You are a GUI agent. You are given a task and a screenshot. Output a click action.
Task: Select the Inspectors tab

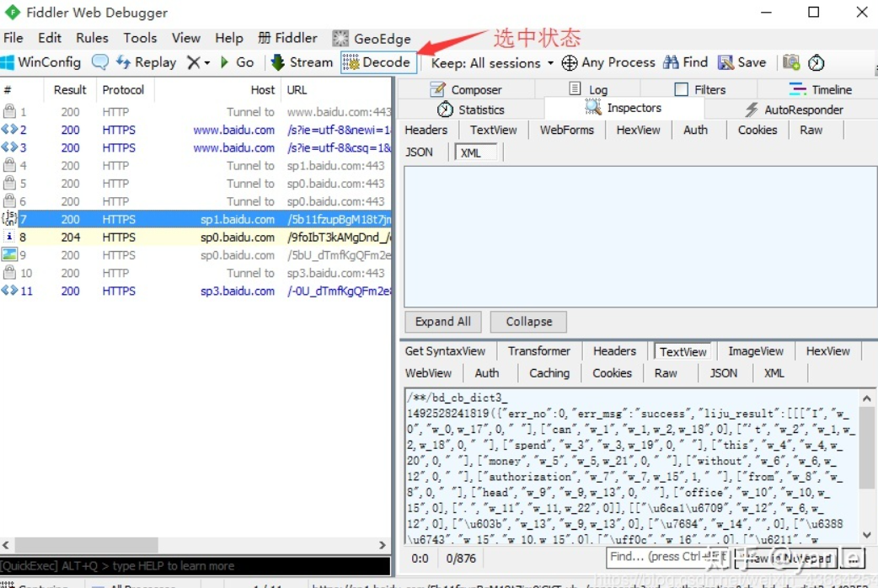point(624,108)
